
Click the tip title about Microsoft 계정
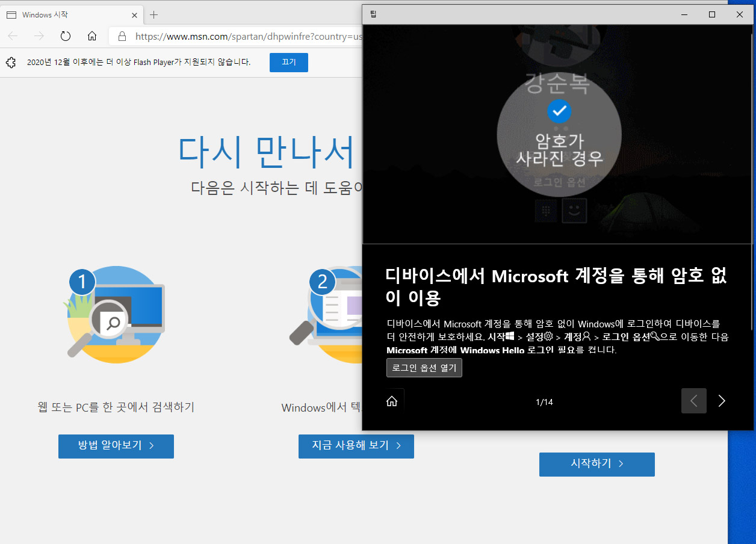pos(556,286)
